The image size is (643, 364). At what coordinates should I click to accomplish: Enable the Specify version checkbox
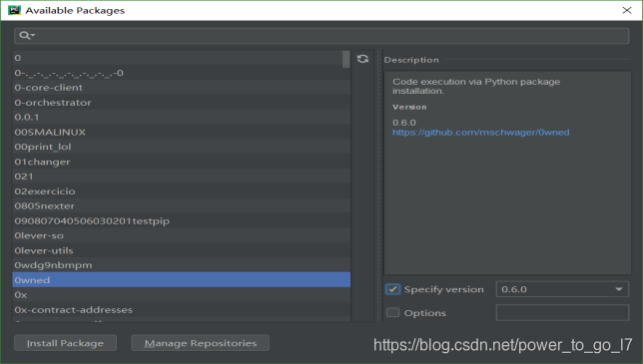tap(392, 289)
